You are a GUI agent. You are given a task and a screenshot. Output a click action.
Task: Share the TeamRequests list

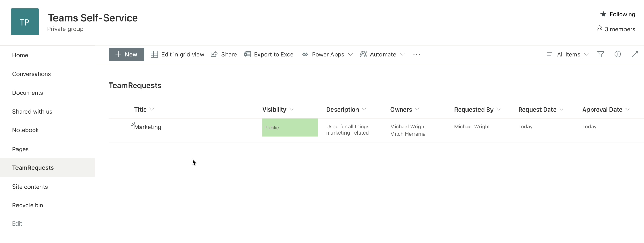click(224, 54)
